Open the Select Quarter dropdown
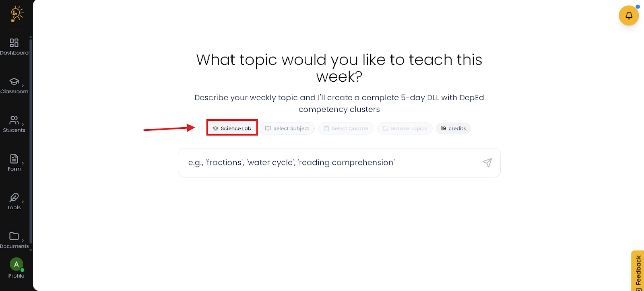 pyautogui.click(x=346, y=128)
